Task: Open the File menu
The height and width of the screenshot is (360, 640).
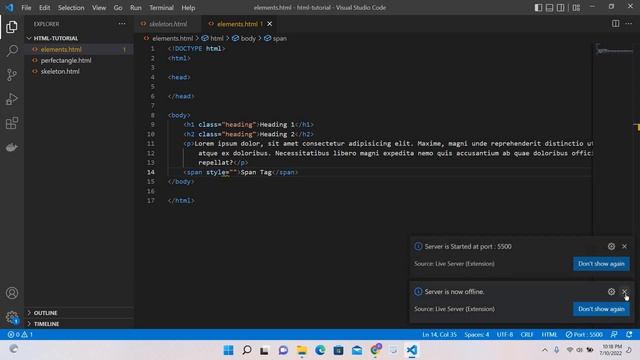Action: coord(26,7)
